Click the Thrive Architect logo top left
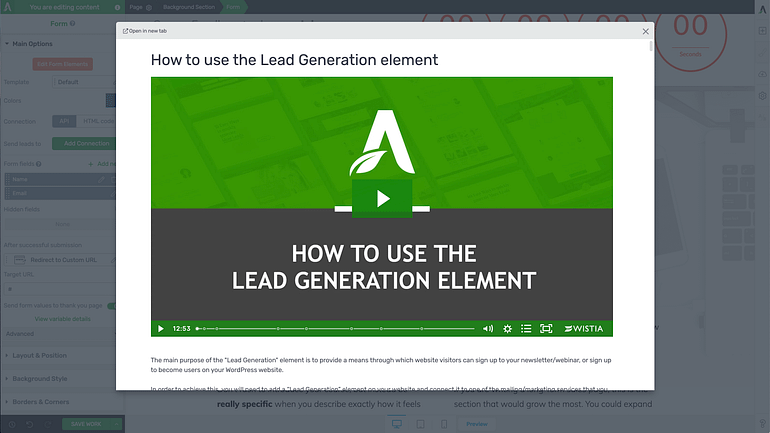Screen dimensions: 770x433 (x=7, y=7)
